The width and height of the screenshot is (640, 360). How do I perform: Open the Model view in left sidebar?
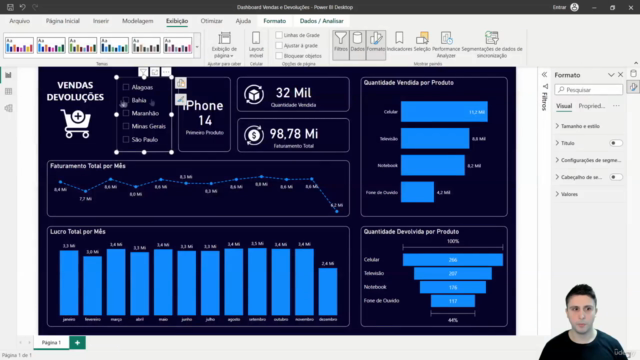click(x=8, y=108)
